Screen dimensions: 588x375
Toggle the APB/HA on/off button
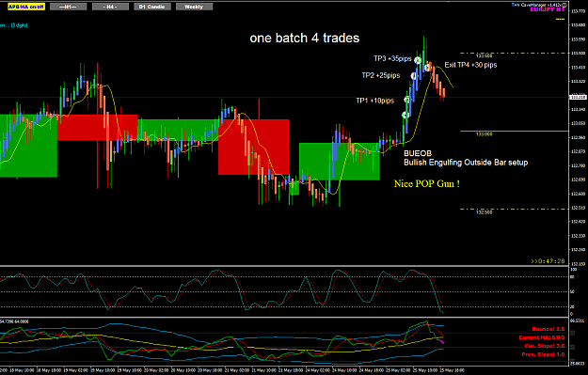(26, 7)
